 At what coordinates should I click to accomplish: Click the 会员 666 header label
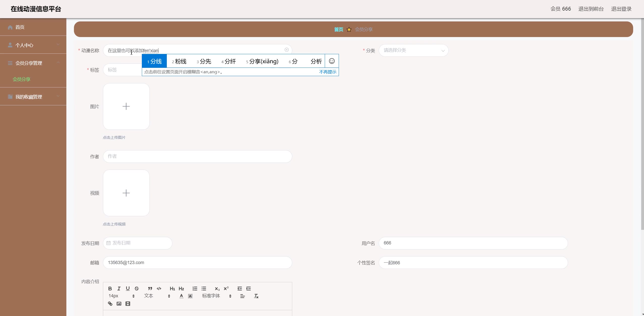[x=560, y=9]
